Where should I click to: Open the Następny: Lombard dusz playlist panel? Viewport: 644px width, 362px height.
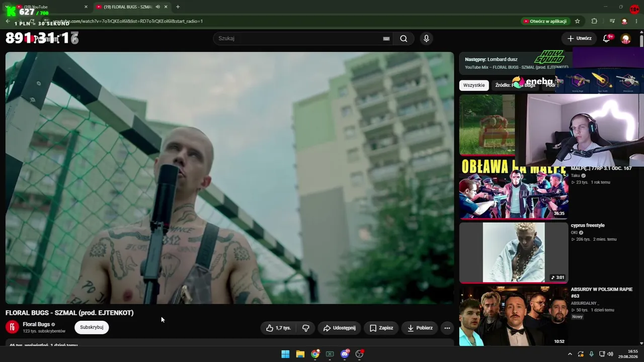click(516, 62)
